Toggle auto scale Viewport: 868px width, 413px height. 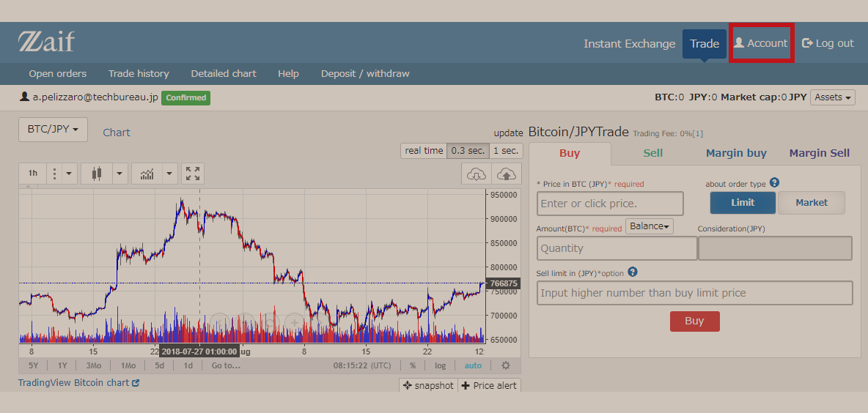(x=473, y=365)
